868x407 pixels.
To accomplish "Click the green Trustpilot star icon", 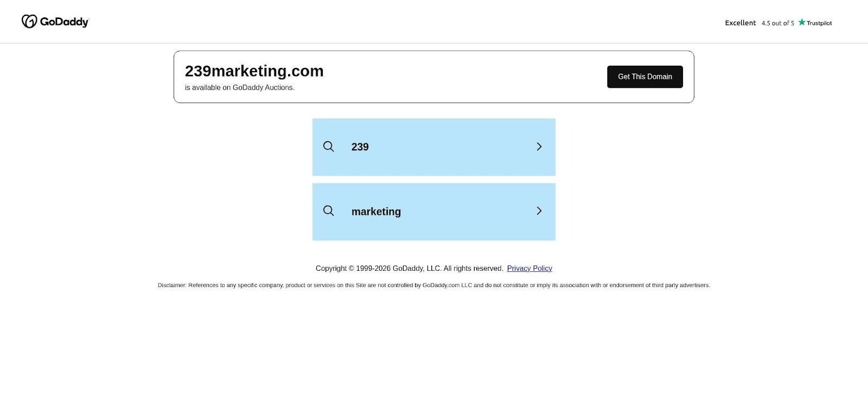I will tap(801, 22).
